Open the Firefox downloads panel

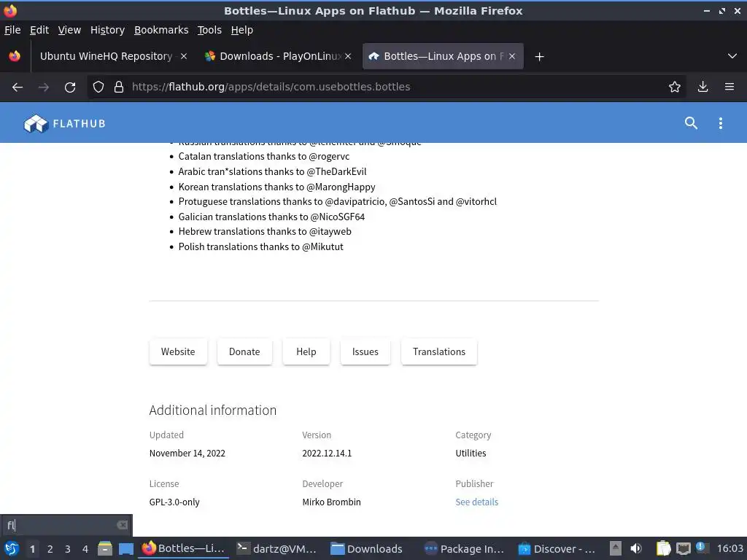[703, 87]
